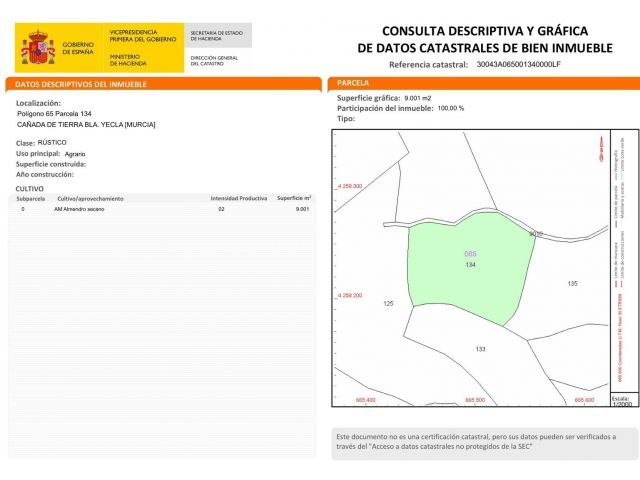Click parcel label '135' on the map
This screenshot has width=640, height=480.
point(573,283)
